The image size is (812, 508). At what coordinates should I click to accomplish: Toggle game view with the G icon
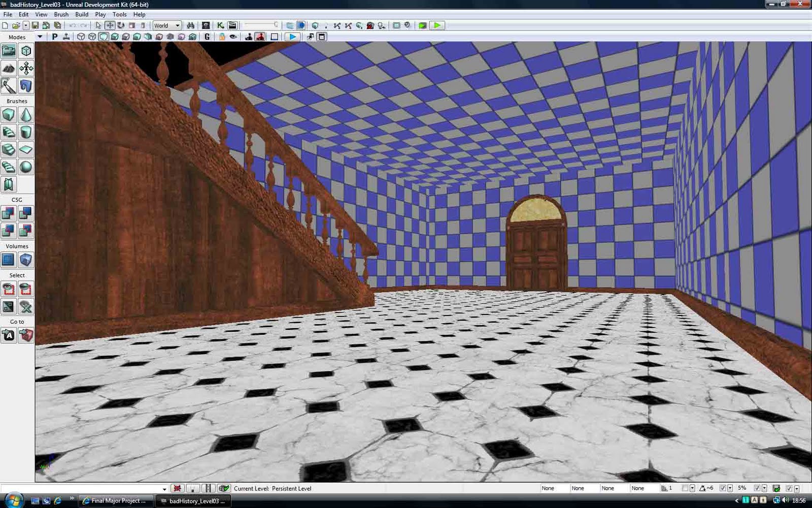tap(206, 36)
